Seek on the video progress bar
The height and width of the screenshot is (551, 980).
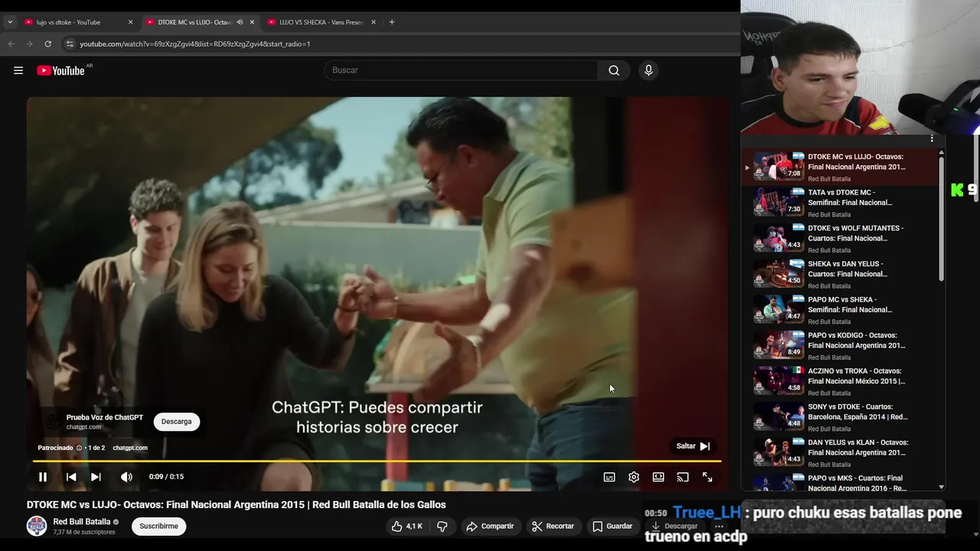click(377, 461)
